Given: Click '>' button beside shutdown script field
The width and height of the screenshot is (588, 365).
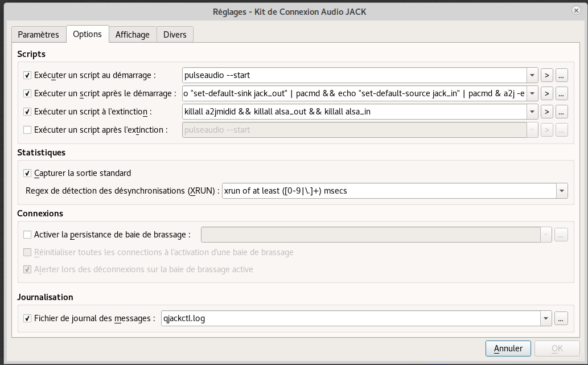Looking at the screenshot, I should click(546, 112).
